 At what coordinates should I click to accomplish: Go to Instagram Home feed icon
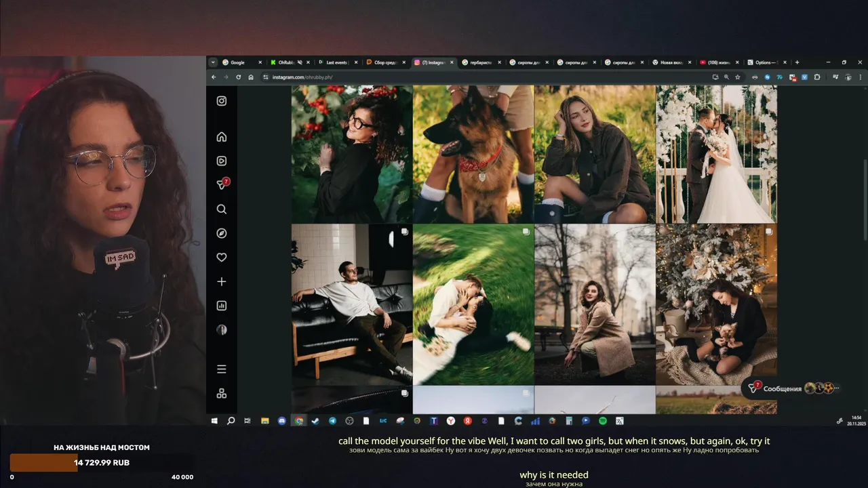(x=221, y=137)
